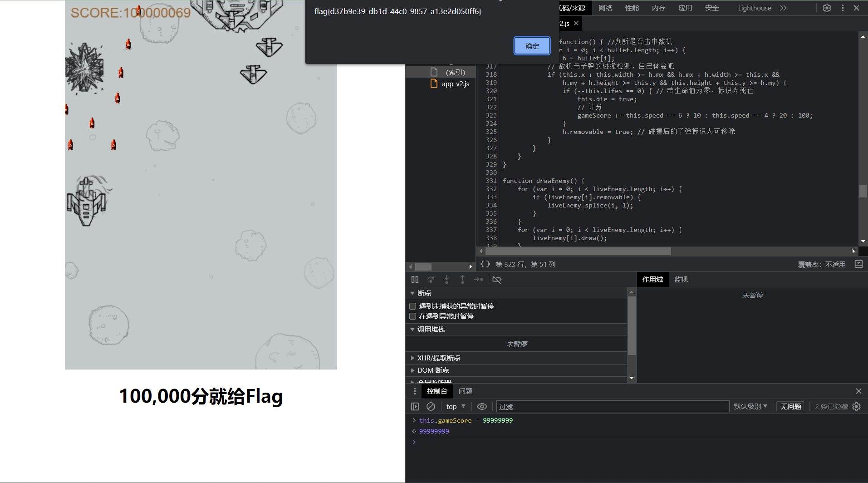Show more DevTools tabs chevron

click(x=783, y=8)
